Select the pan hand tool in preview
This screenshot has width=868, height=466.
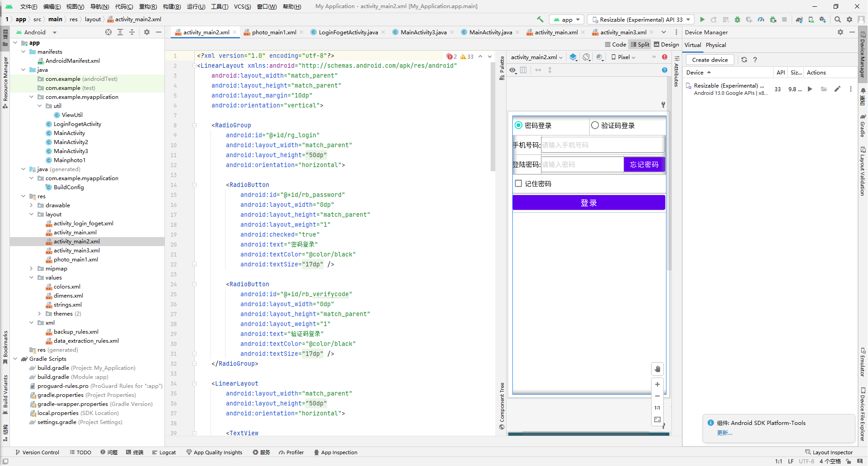tap(657, 369)
